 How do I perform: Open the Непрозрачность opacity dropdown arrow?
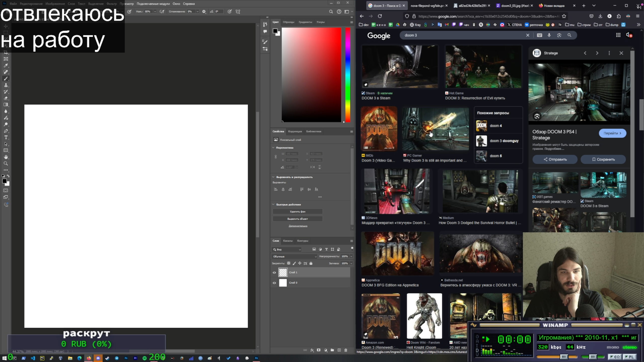tap(351, 256)
